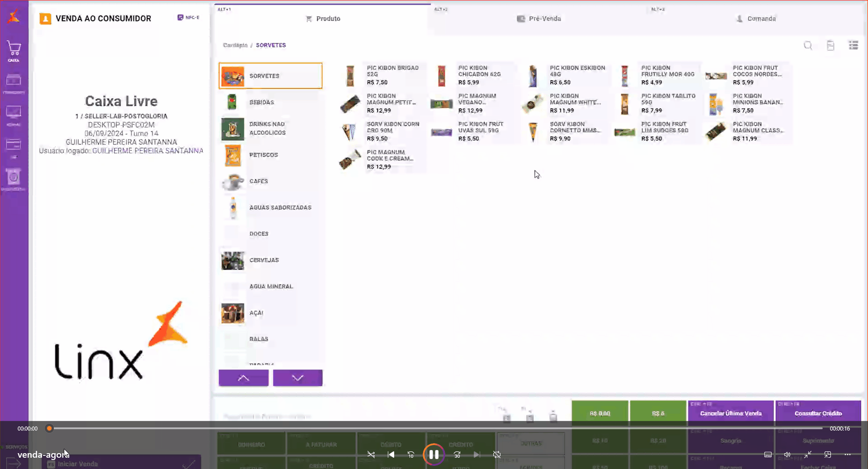Click Cancelar Última Venda button
This screenshot has width=868, height=469.
[731, 413]
